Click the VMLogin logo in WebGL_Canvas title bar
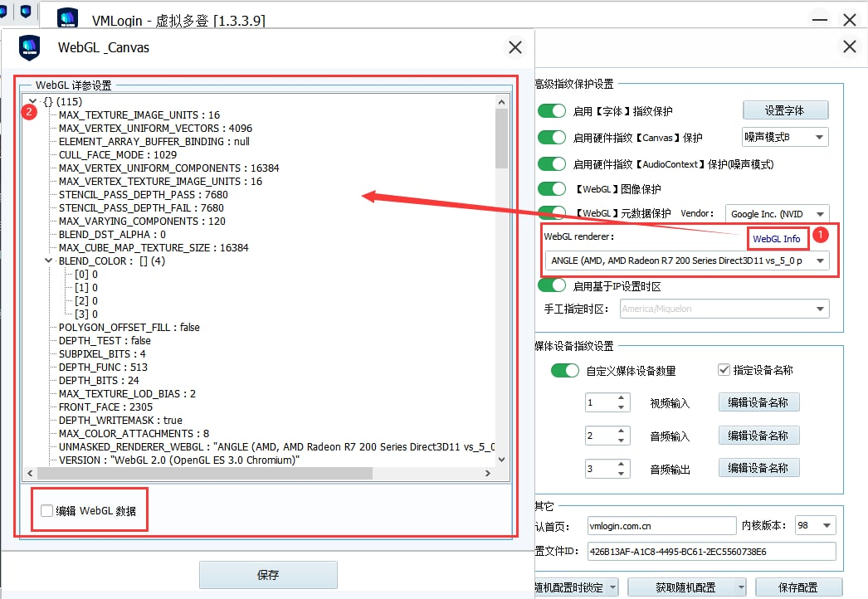The height and width of the screenshot is (599, 868). (x=30, y=48)
